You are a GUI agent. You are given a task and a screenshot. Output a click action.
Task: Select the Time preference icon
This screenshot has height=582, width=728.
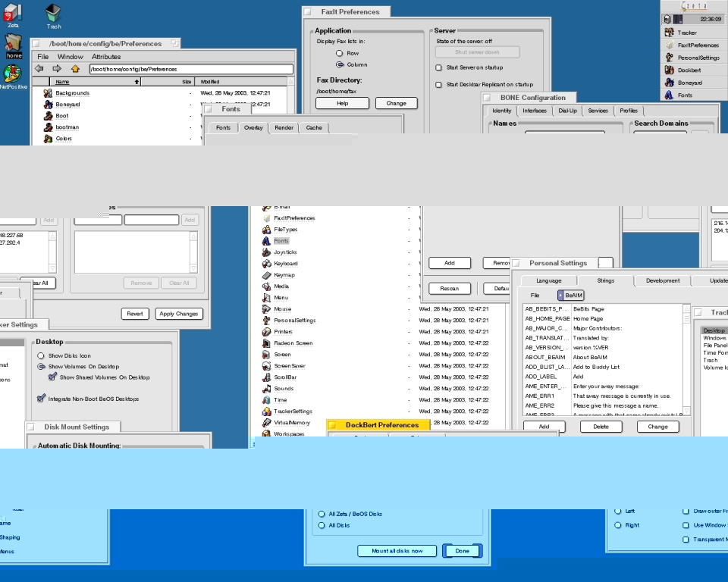click(266, 400)
